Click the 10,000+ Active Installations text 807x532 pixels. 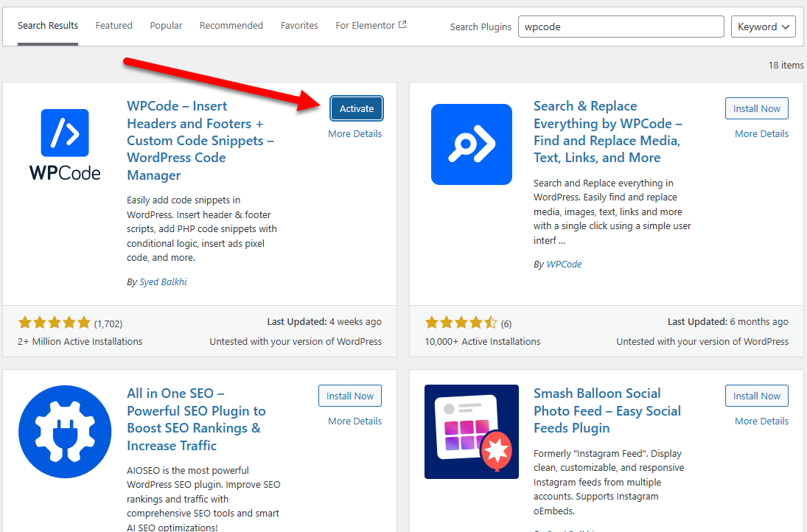click(x=482, y=342)
